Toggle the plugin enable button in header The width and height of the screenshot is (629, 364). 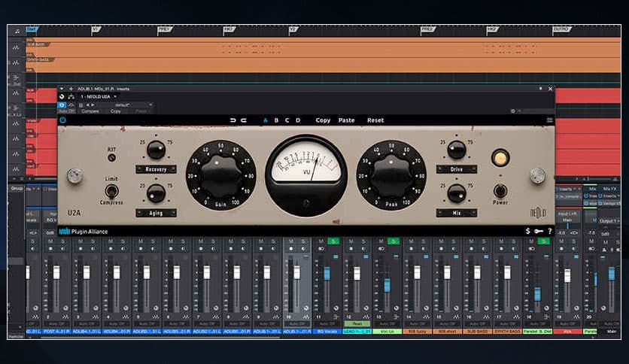62,105
